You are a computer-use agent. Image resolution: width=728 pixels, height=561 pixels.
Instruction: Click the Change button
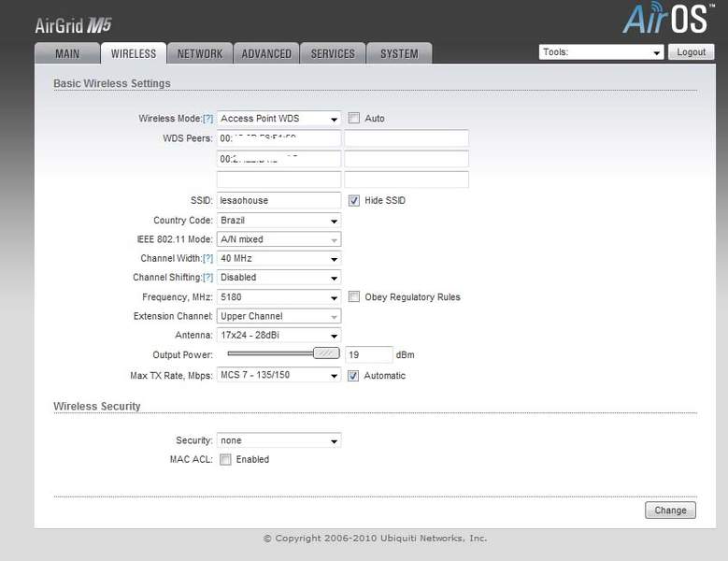pyautogui.click(x=670, y=510)
